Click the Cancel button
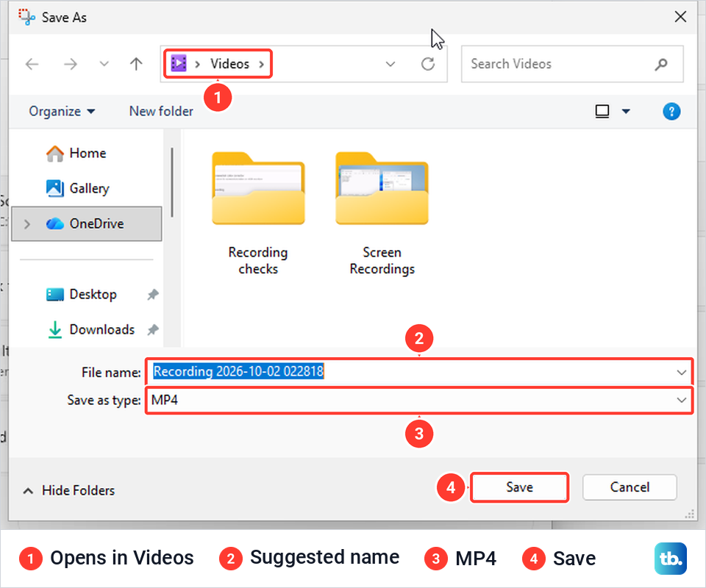 pos(630,487)
